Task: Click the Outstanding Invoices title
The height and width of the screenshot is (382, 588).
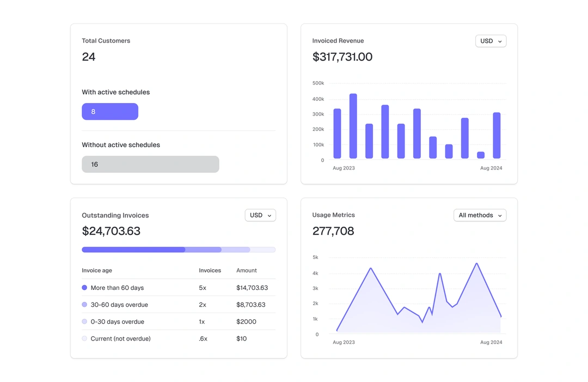Action: click(115, 215)
